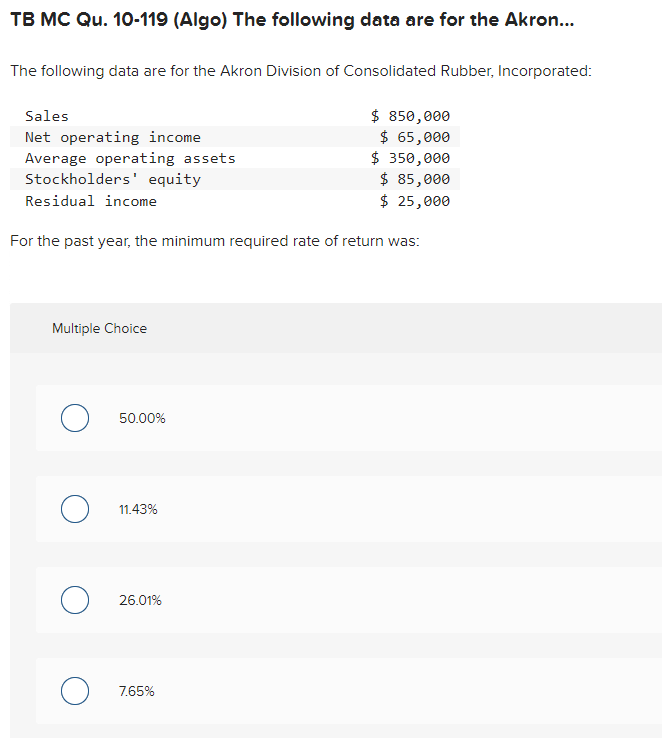The height and width of the screenshot is (738, 662).
Task: Click the Multiple Choice section header
Action: pos(99,328)
